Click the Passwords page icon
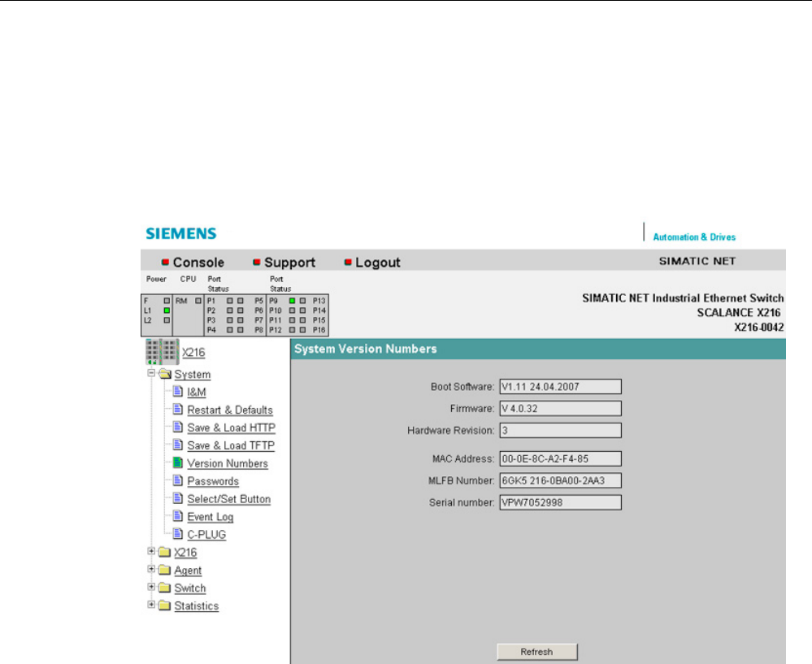The width and height of the screenshot is (812, 664). 178,480
